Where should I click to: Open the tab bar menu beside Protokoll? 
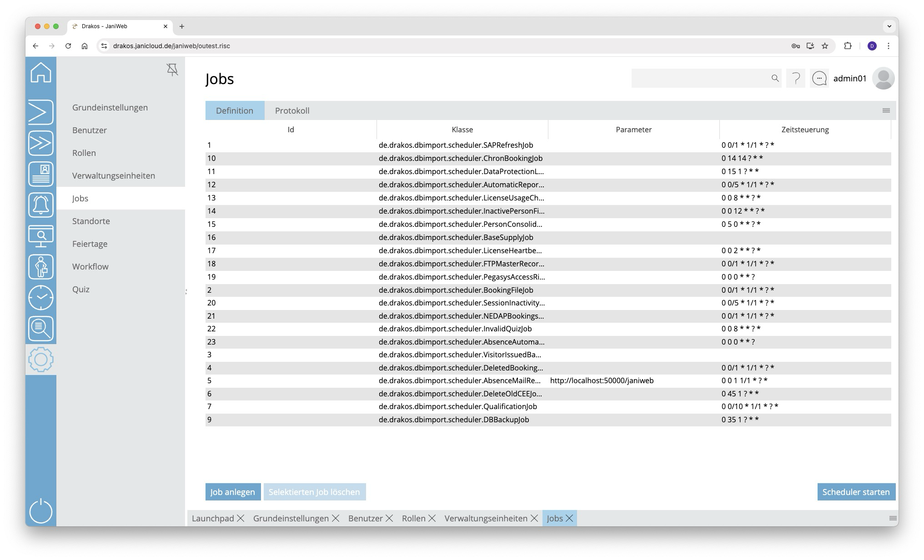point(886,110)
